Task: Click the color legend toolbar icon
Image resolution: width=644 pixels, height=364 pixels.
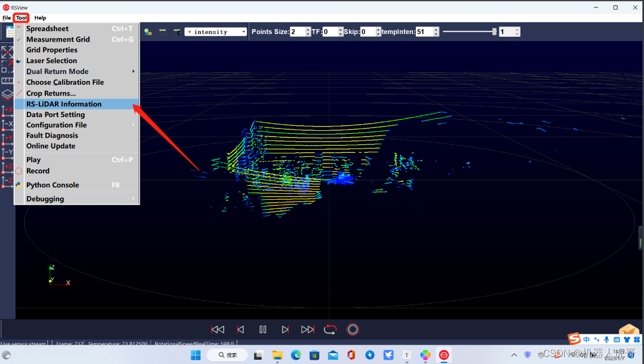Action: pos(148,32)
